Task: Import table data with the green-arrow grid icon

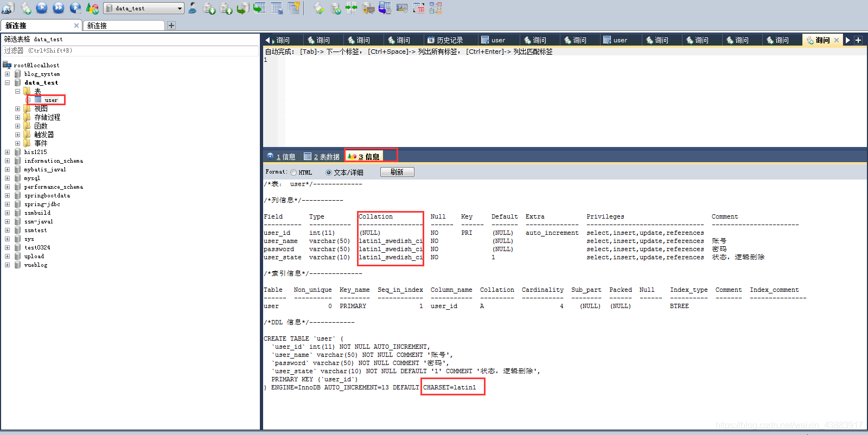Action: (x=260, y=8)
